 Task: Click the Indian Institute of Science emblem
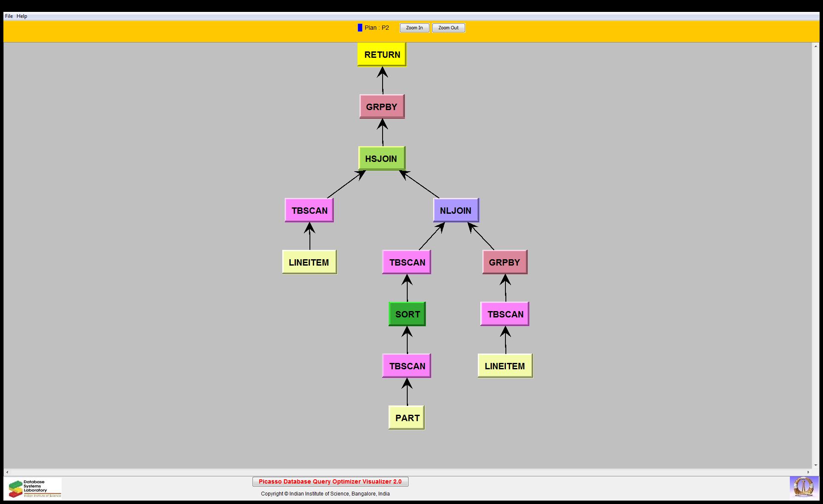pyautogui.click(x=803, y=487)
